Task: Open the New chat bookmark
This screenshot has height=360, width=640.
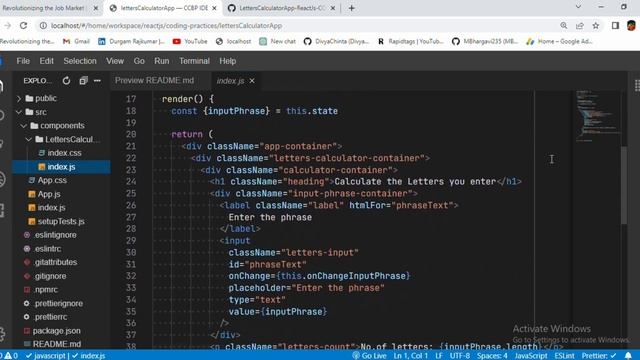Action: pyautogui.click(x=278, y=41)
